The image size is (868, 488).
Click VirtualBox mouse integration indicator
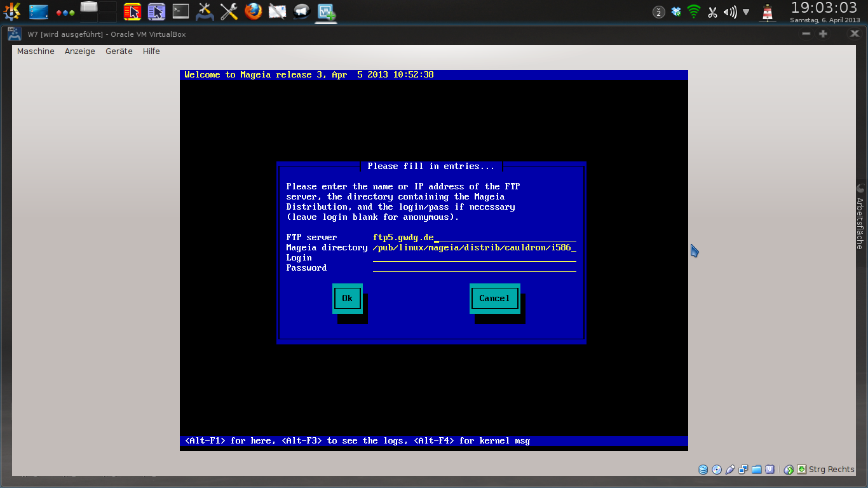[x=789, y=470]
